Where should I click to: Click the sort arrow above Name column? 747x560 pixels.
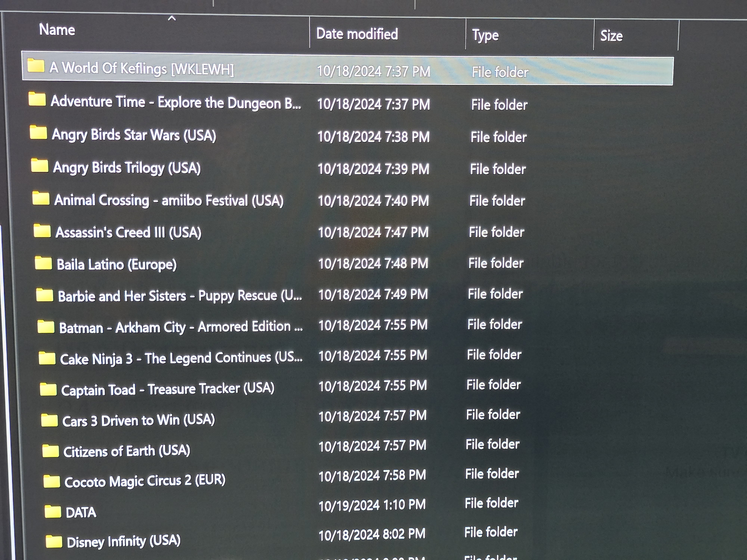coord(172,18)
